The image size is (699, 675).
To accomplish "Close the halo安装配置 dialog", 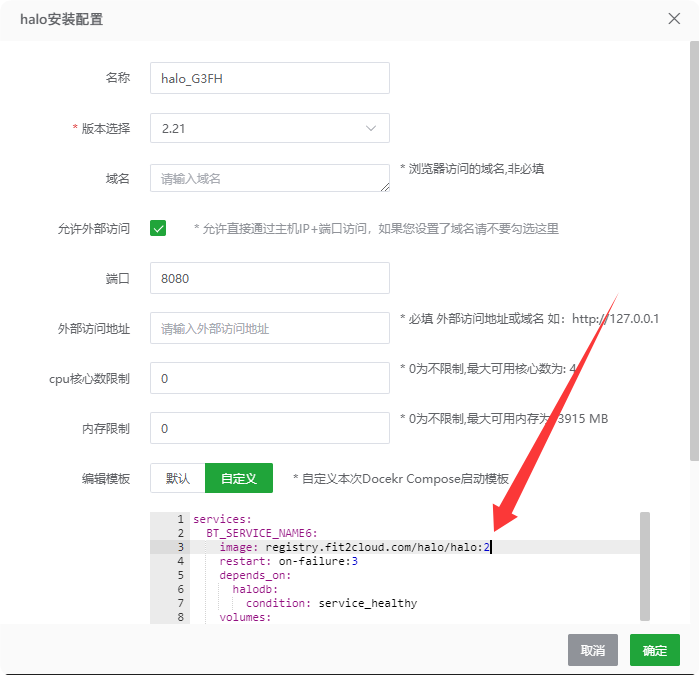I will (x=674, y=18).
